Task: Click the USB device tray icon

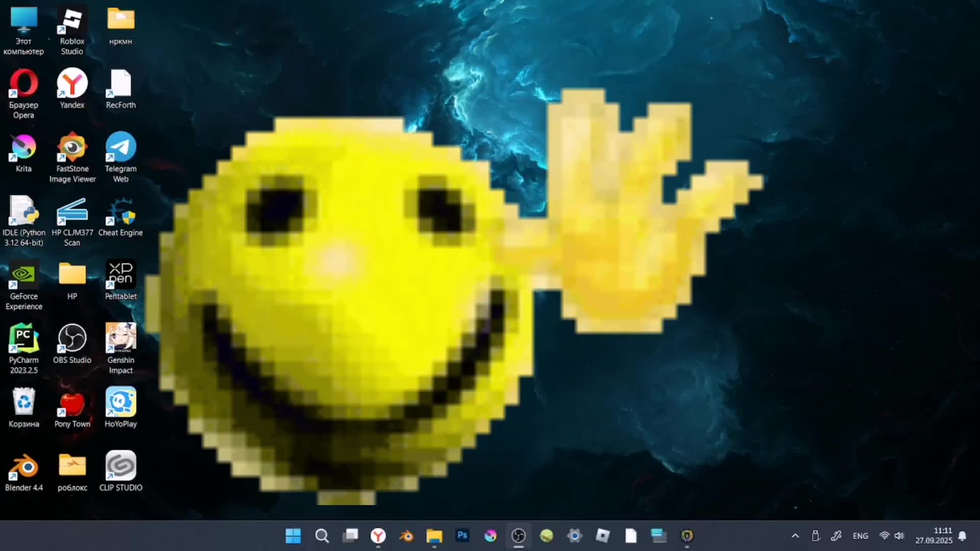Action: click(x=816, y=536)
